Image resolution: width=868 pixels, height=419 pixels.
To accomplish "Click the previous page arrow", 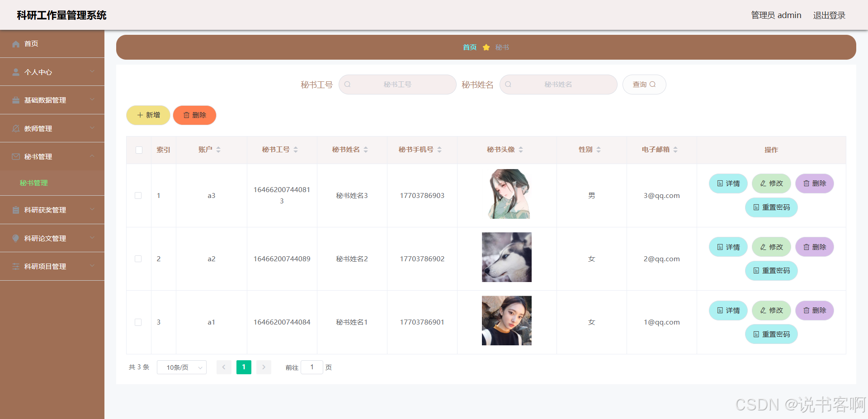I will tap(224, 367).
